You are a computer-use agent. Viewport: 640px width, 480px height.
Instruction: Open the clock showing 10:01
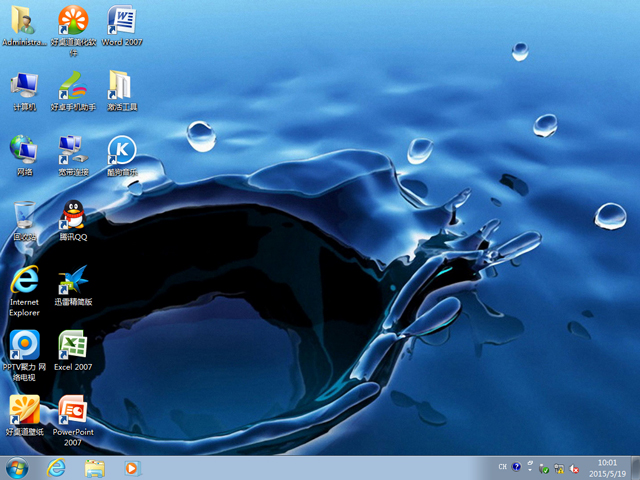(607, 468)
